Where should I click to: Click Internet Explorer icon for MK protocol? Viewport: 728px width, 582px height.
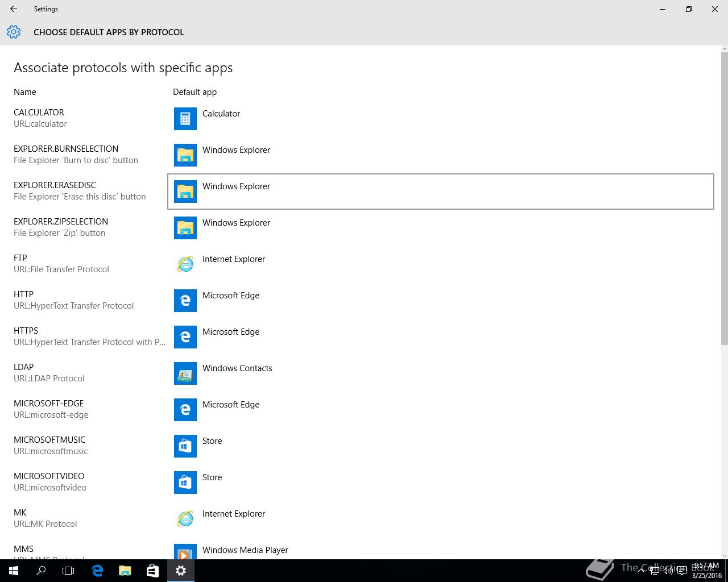(x=185, y=519)
